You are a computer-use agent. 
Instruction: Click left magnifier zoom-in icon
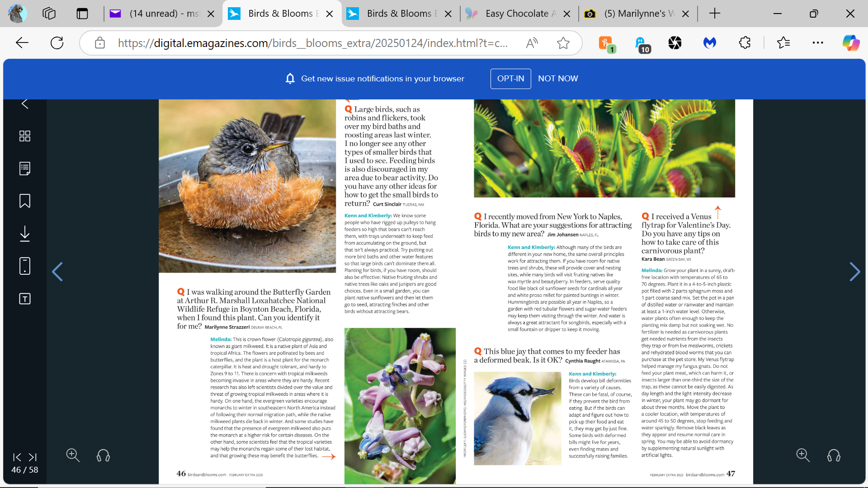pyautogui.click(x=73, y=455)
